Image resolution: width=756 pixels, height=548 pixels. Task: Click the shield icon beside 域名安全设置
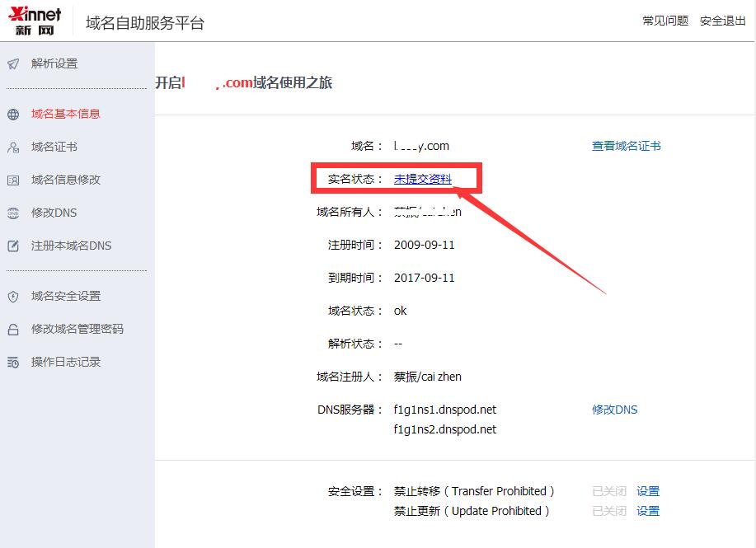[x=13, y=297]
